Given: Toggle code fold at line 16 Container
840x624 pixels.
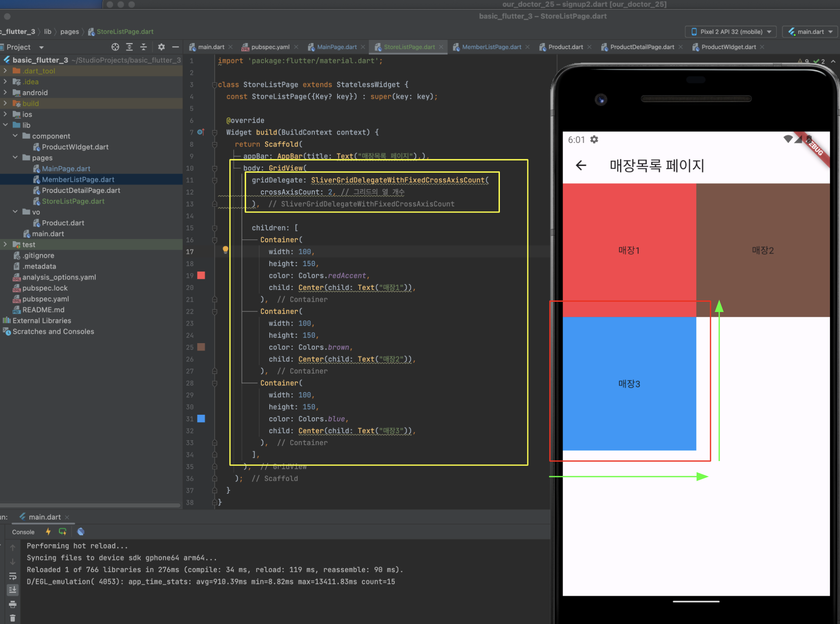Looking at the screenshot, I should point(214,240).
